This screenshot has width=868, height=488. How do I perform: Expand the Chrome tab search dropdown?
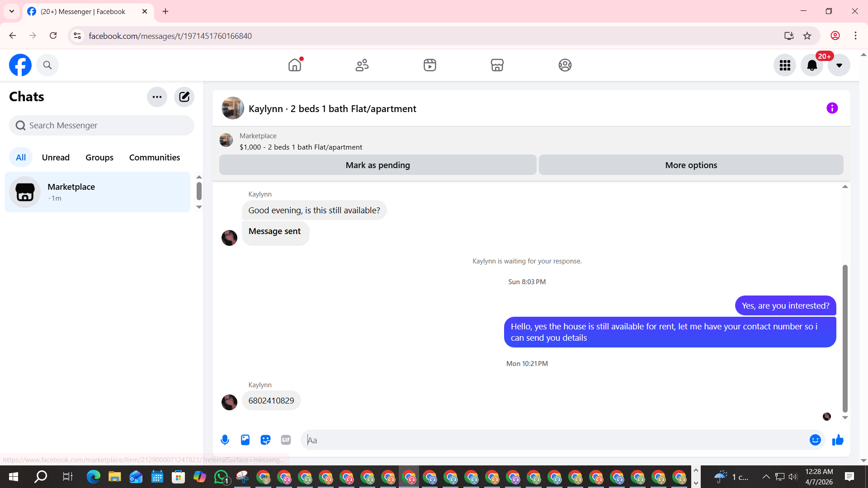12,11
